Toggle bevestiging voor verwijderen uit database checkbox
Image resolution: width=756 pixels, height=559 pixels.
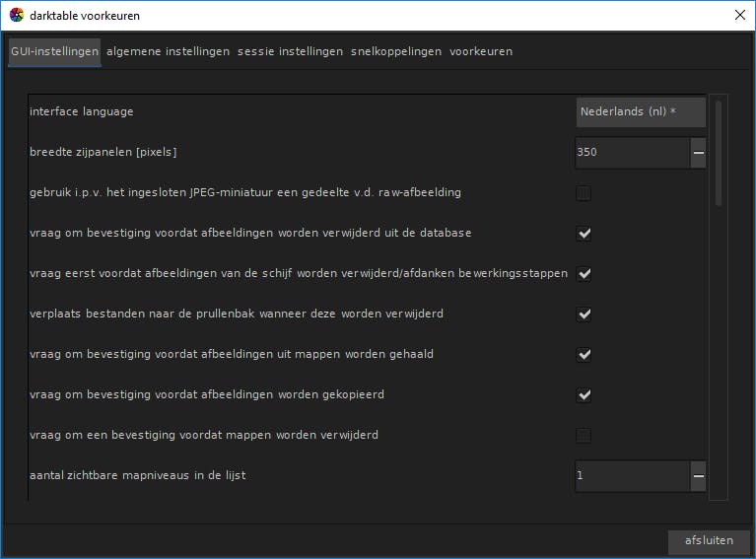584,234
